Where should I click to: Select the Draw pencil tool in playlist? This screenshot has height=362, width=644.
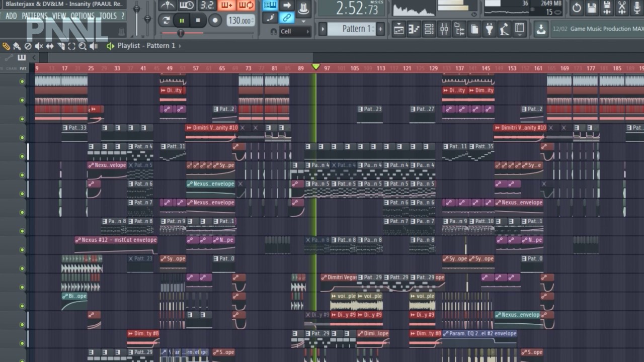click(x=7, y=46)
